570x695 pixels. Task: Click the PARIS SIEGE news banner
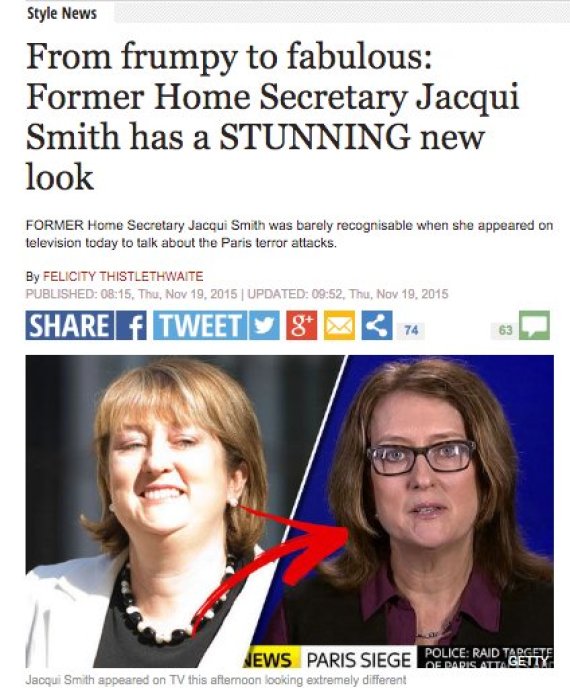coord(359,659)
